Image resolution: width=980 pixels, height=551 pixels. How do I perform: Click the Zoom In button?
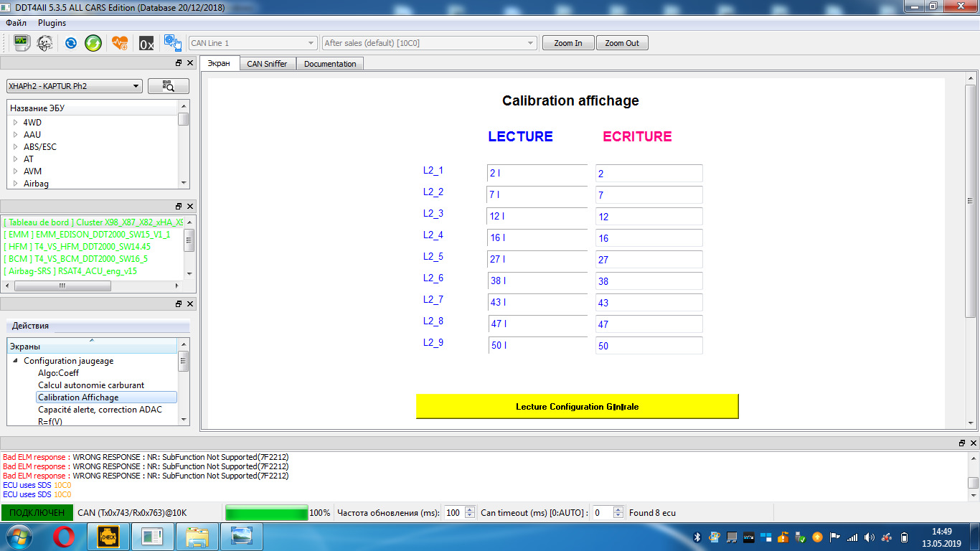tap(568, 43)
